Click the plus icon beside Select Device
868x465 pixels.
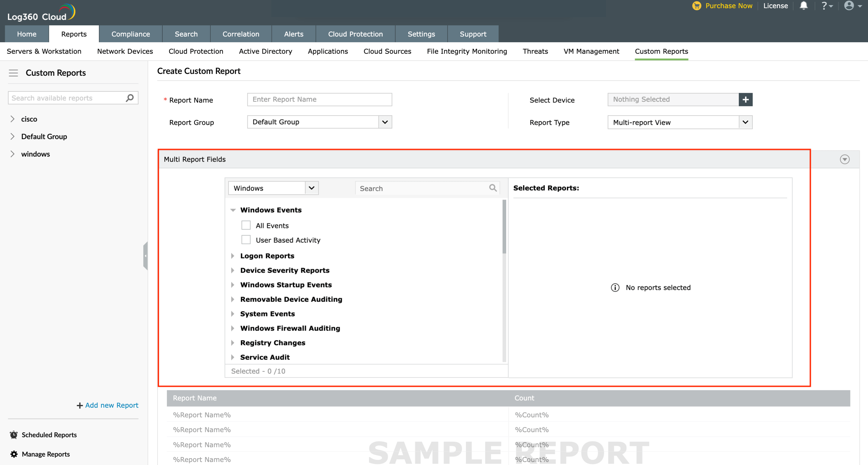tap(745, 99)
